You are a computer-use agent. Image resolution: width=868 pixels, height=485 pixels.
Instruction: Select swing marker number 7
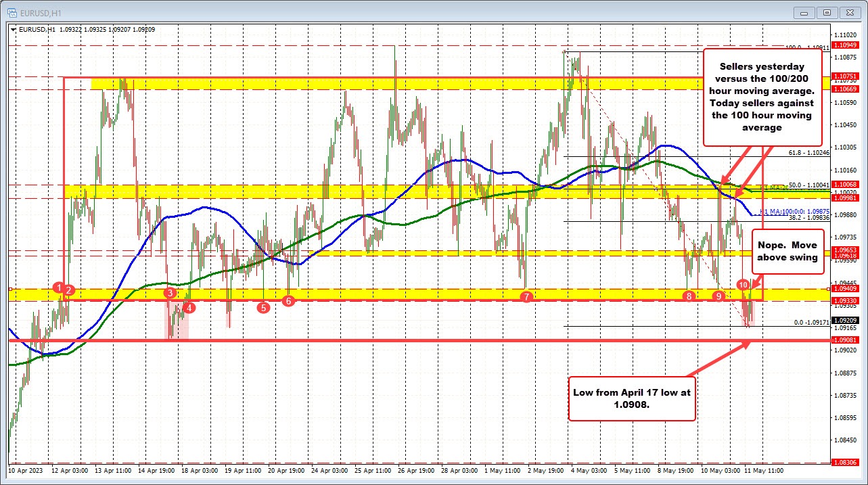point(525,296)
